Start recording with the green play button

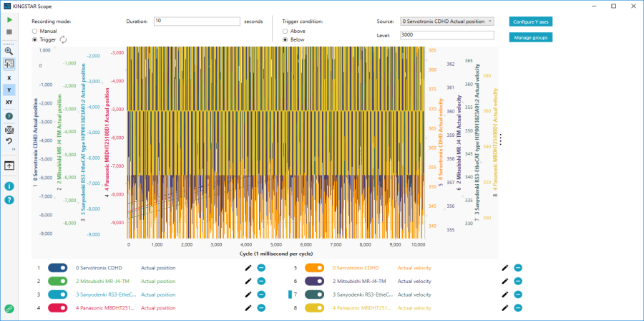(x=9, y=21)
